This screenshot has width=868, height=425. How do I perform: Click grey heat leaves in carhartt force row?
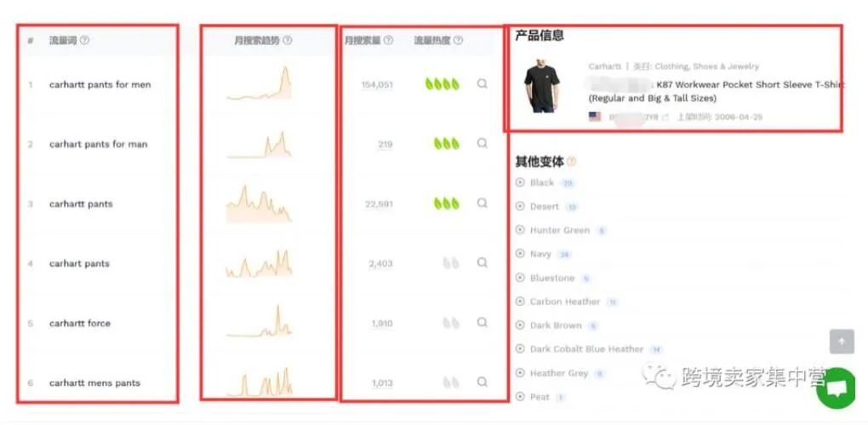point(451,323)
